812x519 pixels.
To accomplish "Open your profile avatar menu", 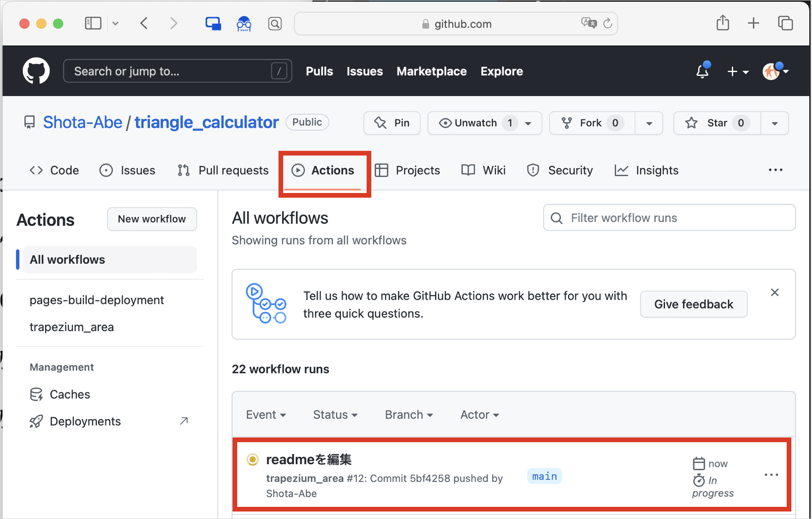I will [771, 71].
